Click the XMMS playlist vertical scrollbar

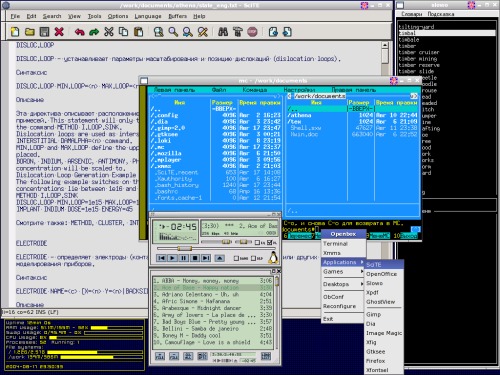tap(277, 313)
